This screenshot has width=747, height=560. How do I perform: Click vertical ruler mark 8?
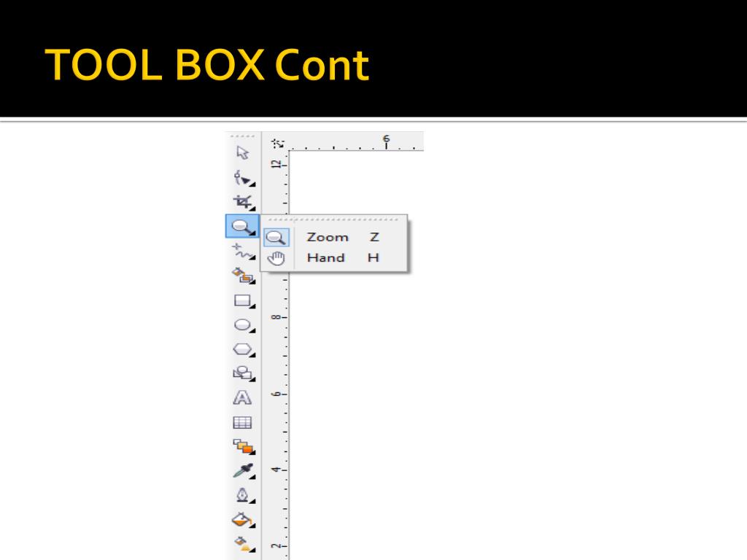[276, 317]
